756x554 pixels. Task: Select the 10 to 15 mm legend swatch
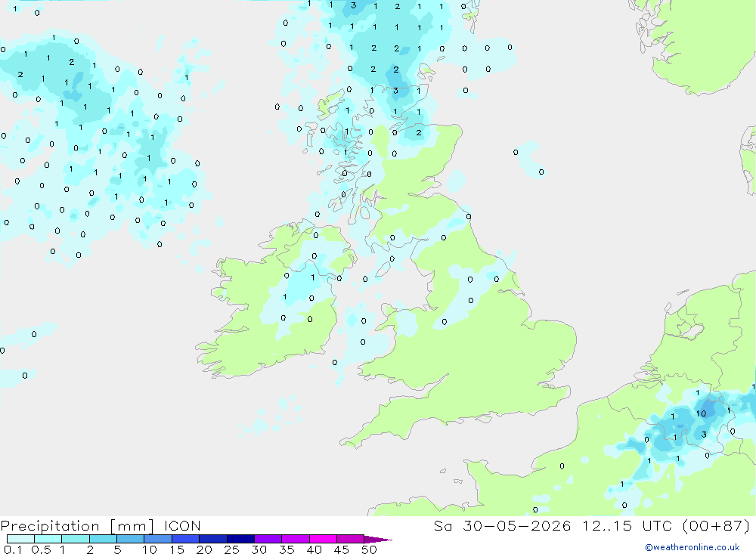(158, 539)
